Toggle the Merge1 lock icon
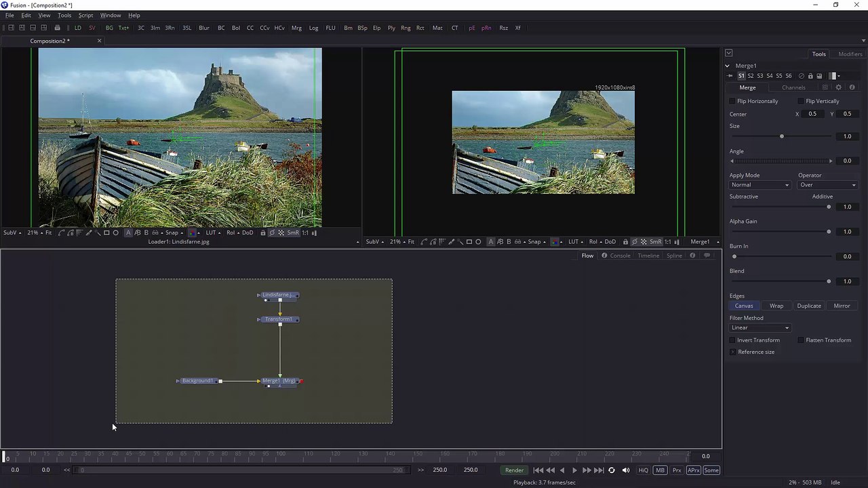Screen dimensions: 868x488 [810, 76]
